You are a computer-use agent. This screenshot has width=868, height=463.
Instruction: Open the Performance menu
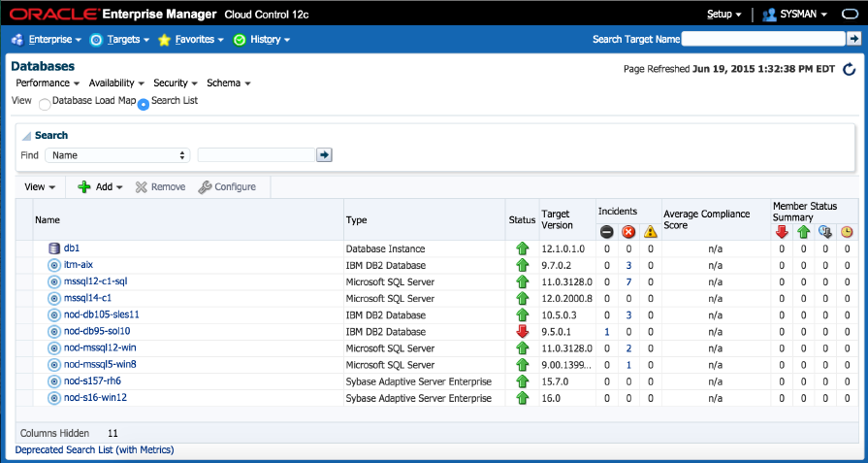48,83
